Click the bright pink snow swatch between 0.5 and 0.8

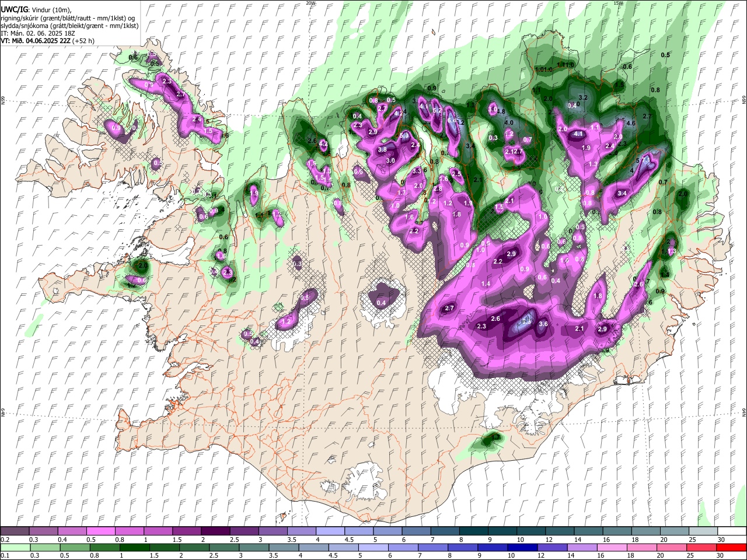click(x=100, y=531)
